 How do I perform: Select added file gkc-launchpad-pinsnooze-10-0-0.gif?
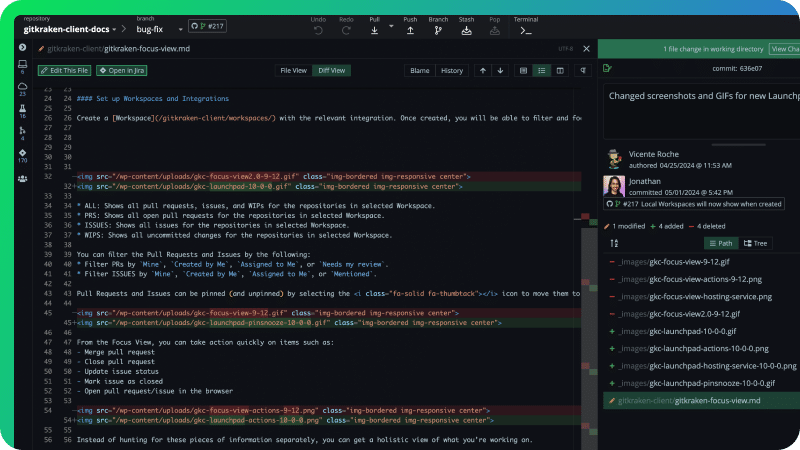702,383
